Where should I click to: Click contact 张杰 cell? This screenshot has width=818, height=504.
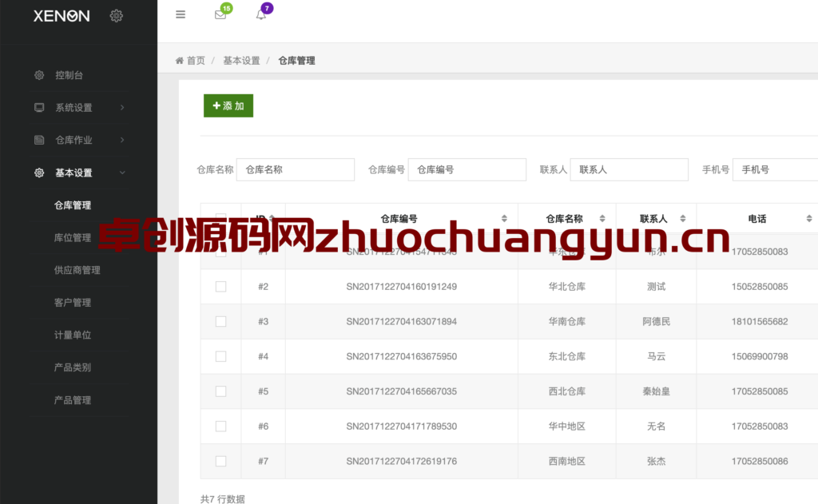pyautogui.click(x=657, y=461)
